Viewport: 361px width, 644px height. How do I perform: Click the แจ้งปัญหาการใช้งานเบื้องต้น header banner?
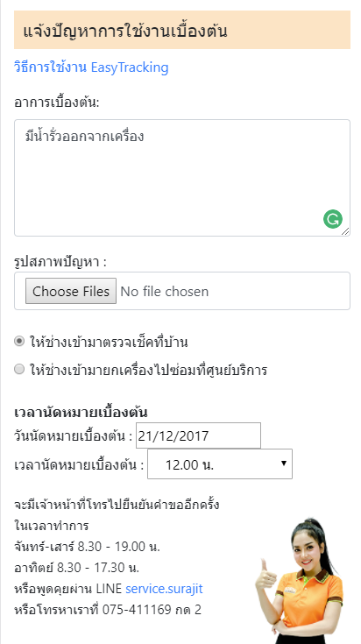tap(182, 30)
